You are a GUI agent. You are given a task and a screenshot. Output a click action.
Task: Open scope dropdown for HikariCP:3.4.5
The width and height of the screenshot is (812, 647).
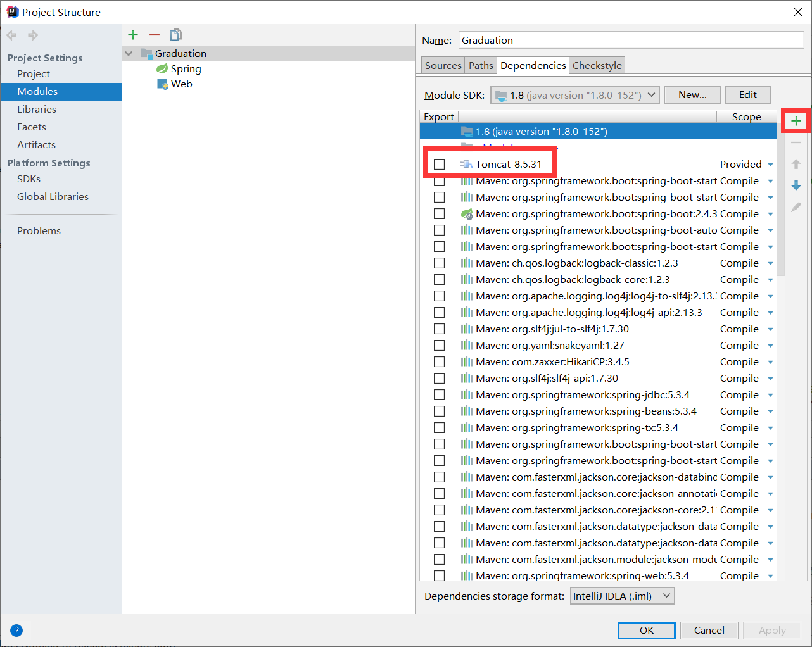(770, 362)
